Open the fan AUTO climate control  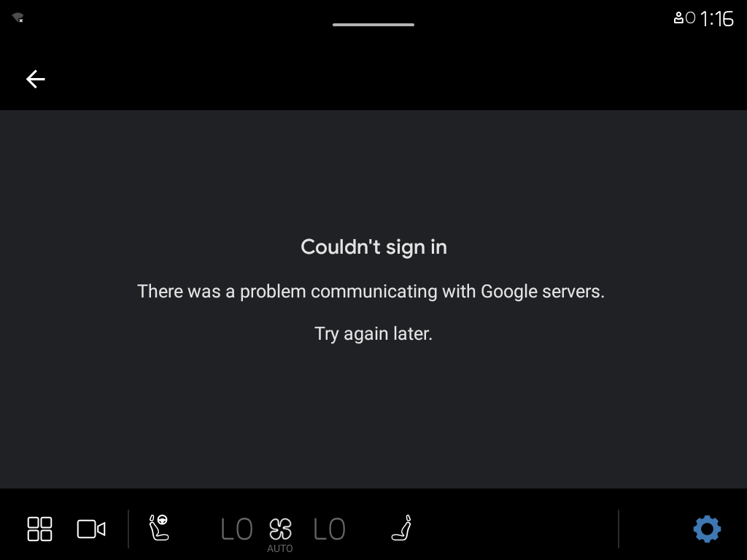[x=280, y=529]
